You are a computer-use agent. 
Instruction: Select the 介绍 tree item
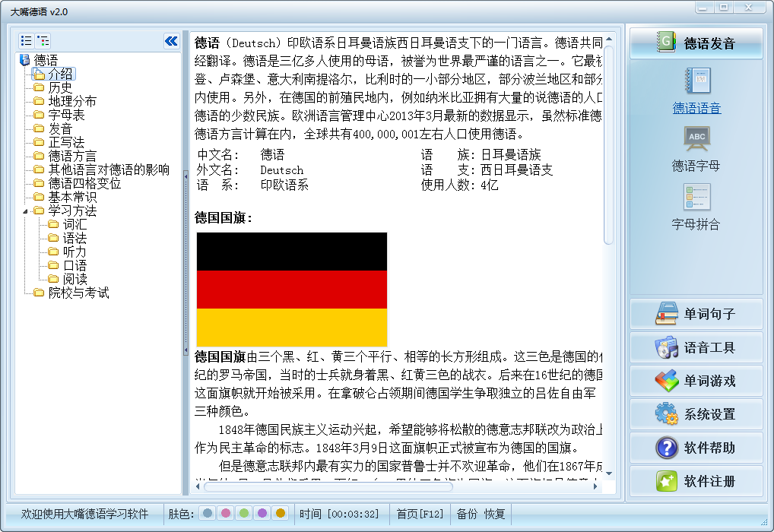[60, 74]
